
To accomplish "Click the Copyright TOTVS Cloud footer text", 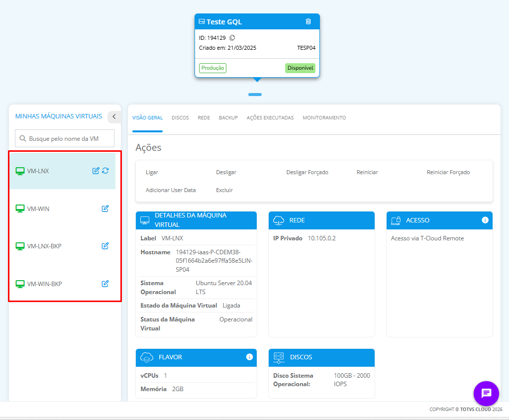I will point(466,409).
